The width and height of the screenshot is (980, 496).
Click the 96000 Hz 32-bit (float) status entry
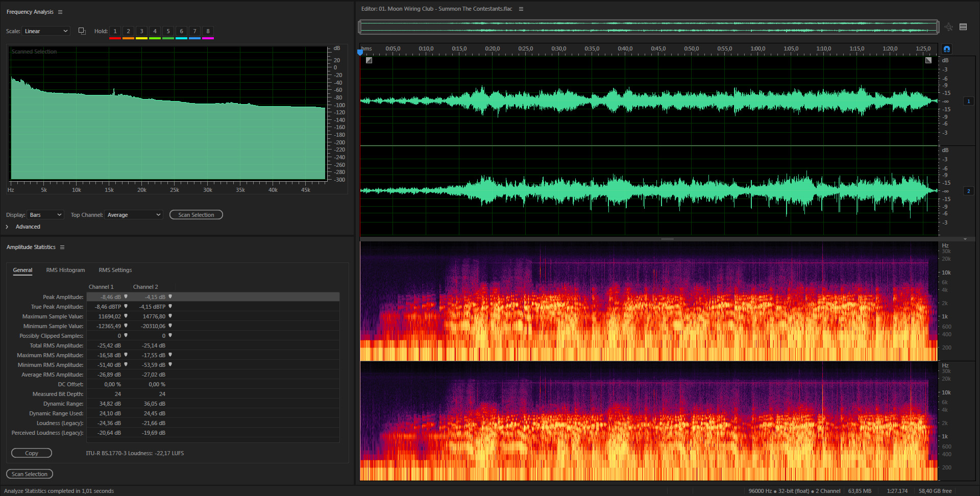[x=795, y=491]
